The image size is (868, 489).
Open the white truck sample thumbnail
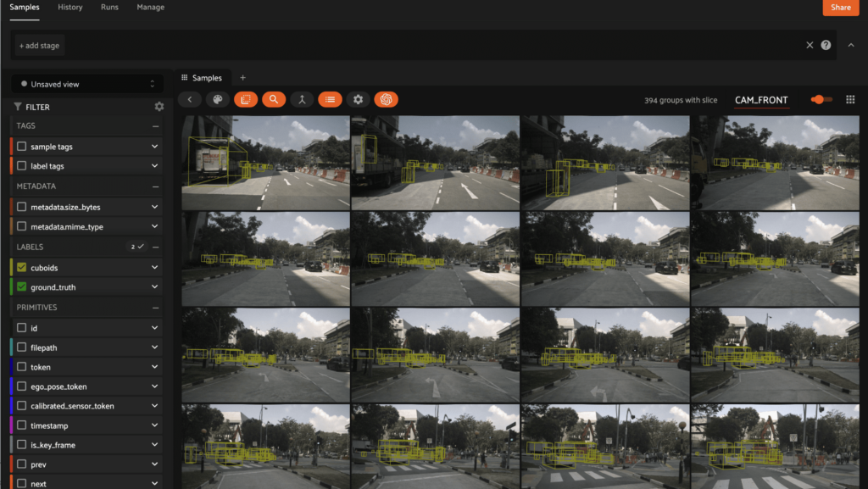pyautogui.click(x=265, y=163)
